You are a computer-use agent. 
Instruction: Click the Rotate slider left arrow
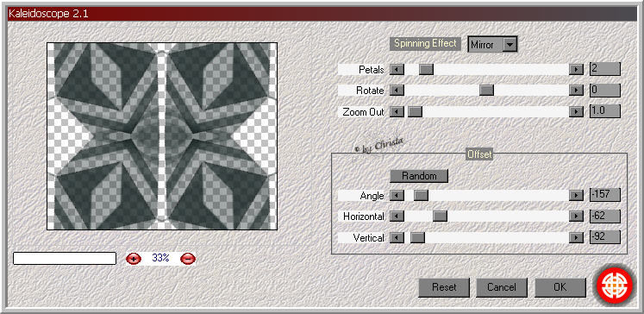point(397,90)
